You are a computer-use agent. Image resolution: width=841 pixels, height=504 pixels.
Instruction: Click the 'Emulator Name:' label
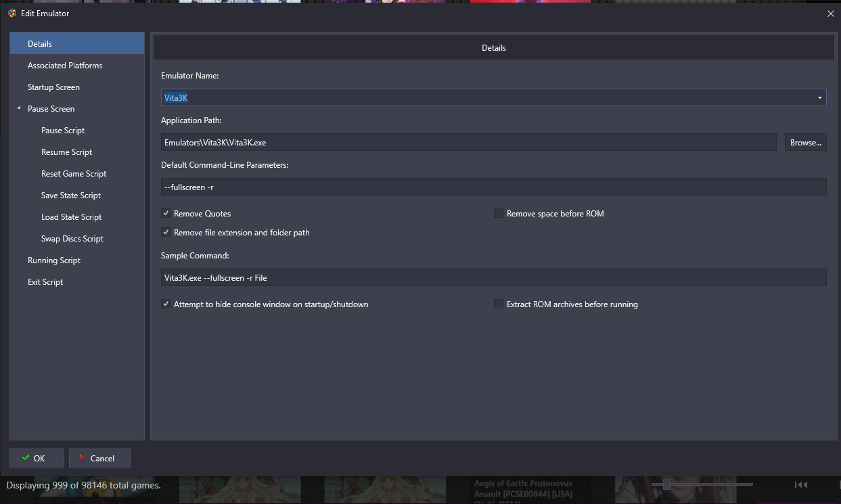pos(189,76)
